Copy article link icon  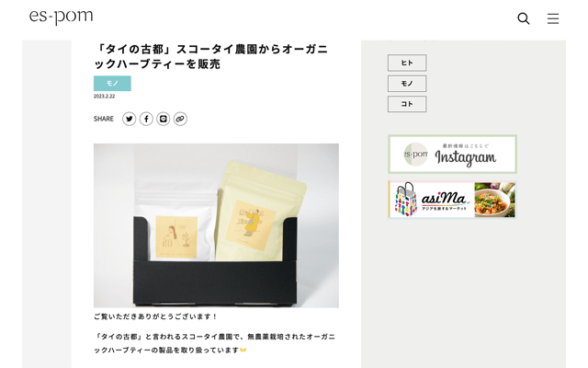click(180, 119)
